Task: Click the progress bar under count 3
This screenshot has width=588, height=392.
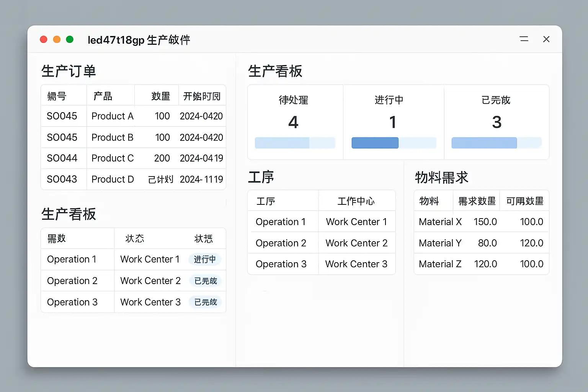Action: pyautogui.click(x=496, y=143)
